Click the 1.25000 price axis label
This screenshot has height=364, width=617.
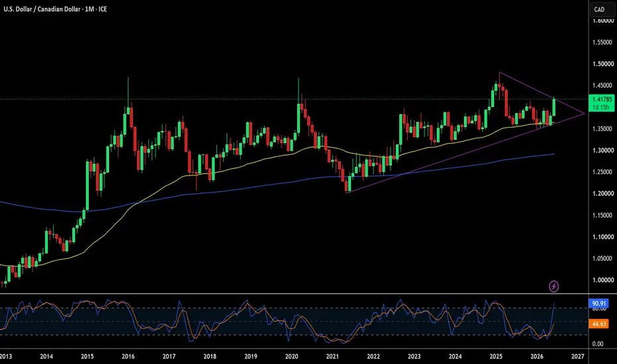(603, 172)
